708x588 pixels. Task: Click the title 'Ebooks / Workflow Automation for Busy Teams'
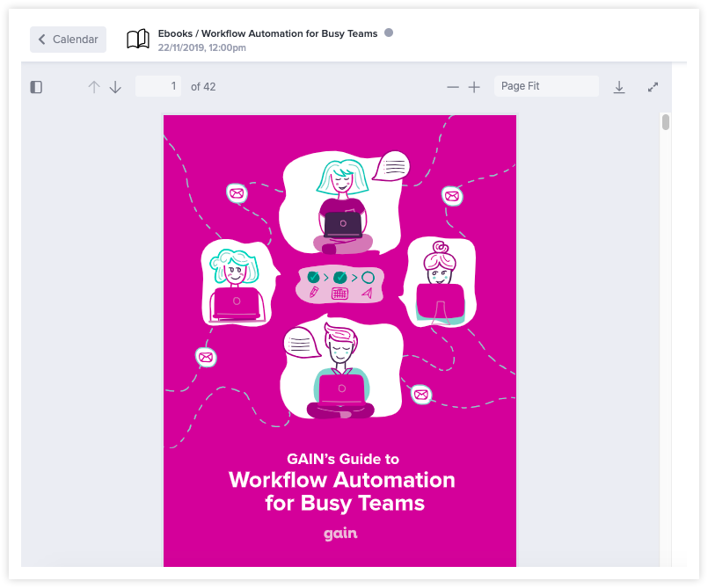(x=267, y=33)
